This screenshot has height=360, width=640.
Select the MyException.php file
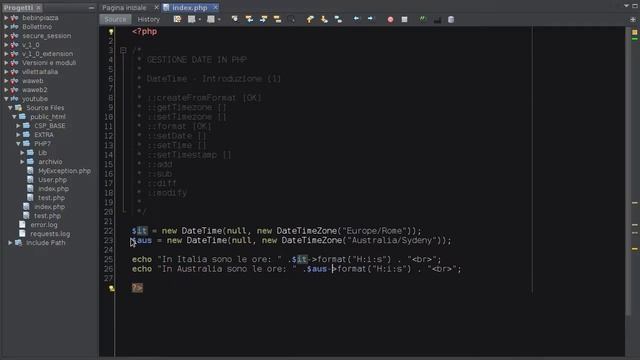[x=64, y=171]
